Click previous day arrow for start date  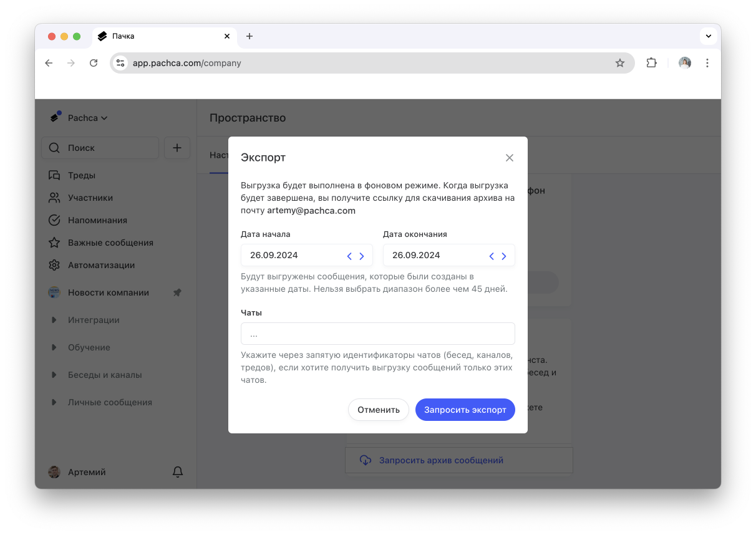pyautogui.click(x=349, y=256)
